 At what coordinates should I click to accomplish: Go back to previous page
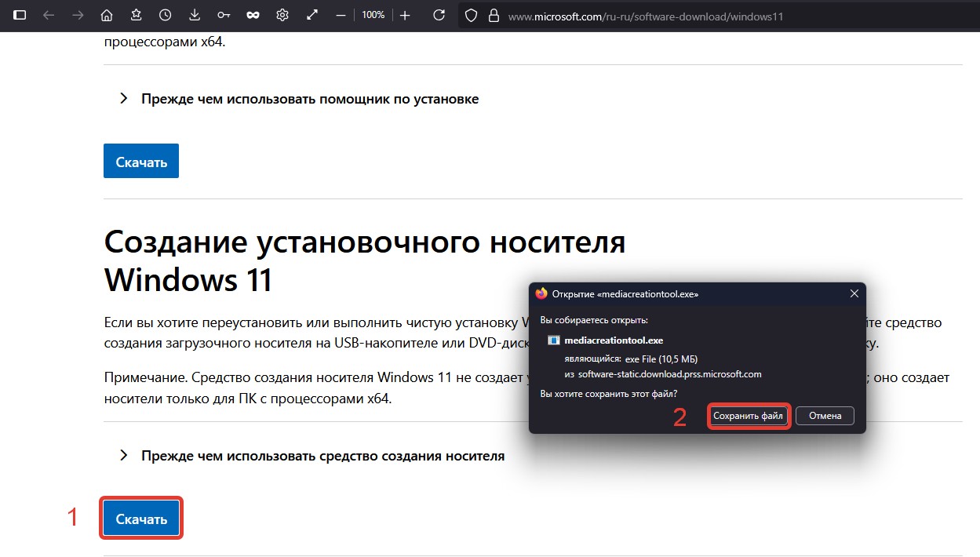(49, 15)
